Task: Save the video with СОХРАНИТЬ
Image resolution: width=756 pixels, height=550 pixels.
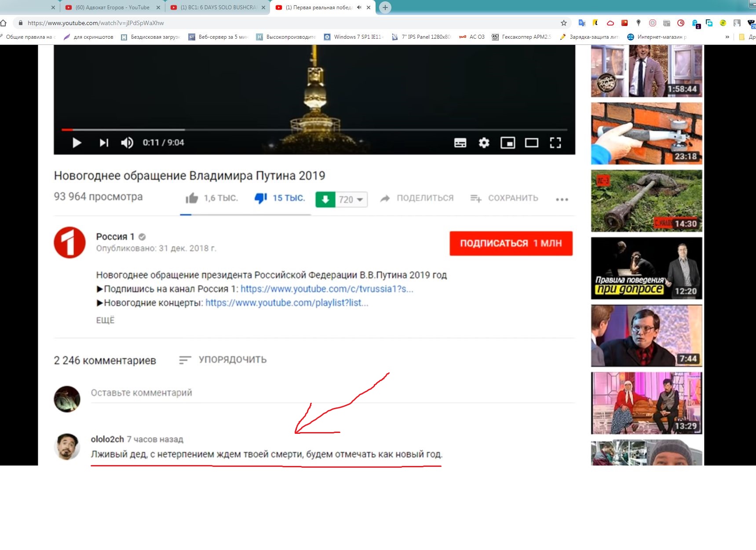Action: 504,198
